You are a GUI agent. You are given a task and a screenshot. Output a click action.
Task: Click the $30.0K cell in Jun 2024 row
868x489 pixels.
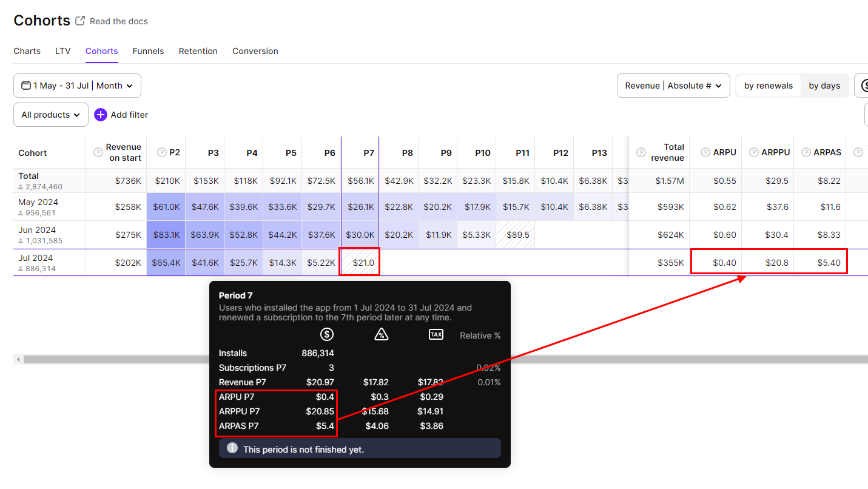pyautogui.click(x=360, y=235)
